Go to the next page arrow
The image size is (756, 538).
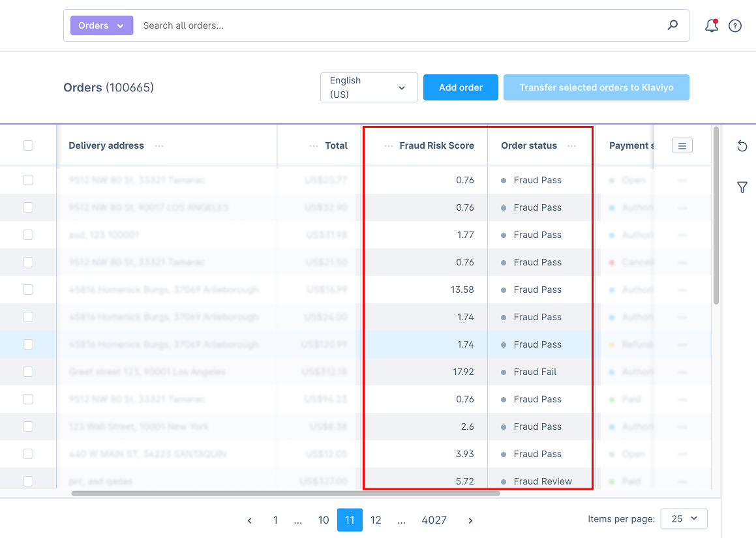click(470, 520)
